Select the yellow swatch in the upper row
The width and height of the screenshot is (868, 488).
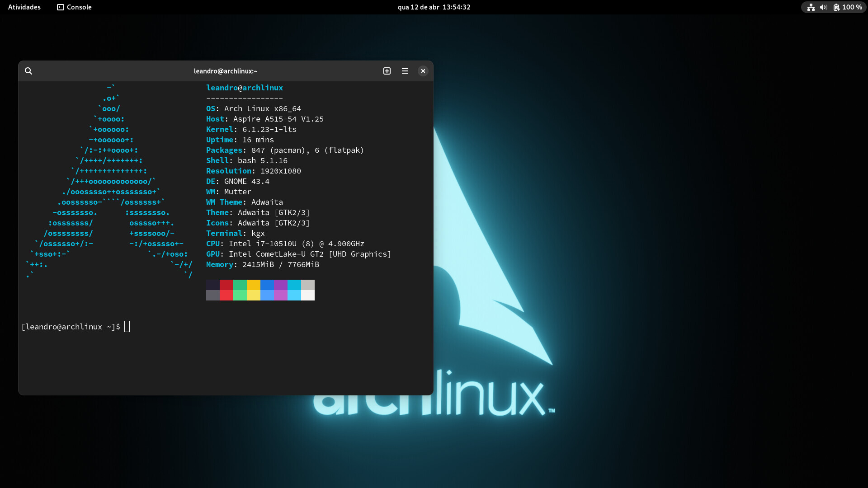pos(254,285)
